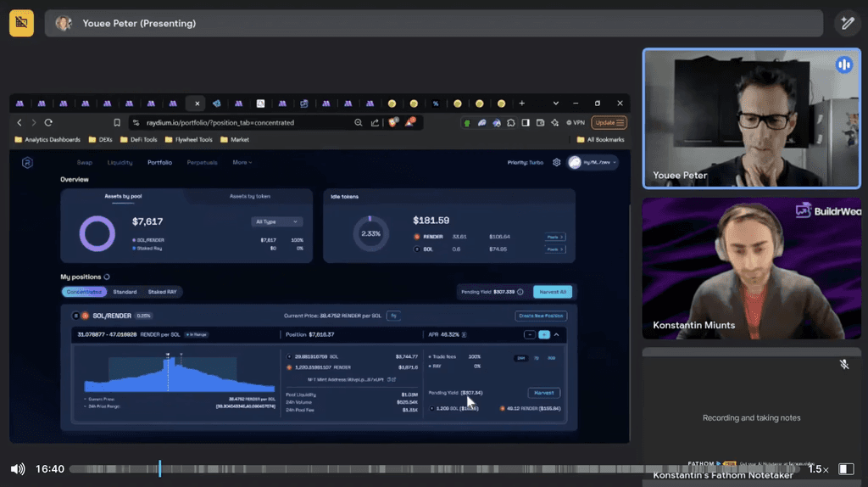Open the 1.5x playback speed control
868x487 pixels.
click(x=818, y=468)
